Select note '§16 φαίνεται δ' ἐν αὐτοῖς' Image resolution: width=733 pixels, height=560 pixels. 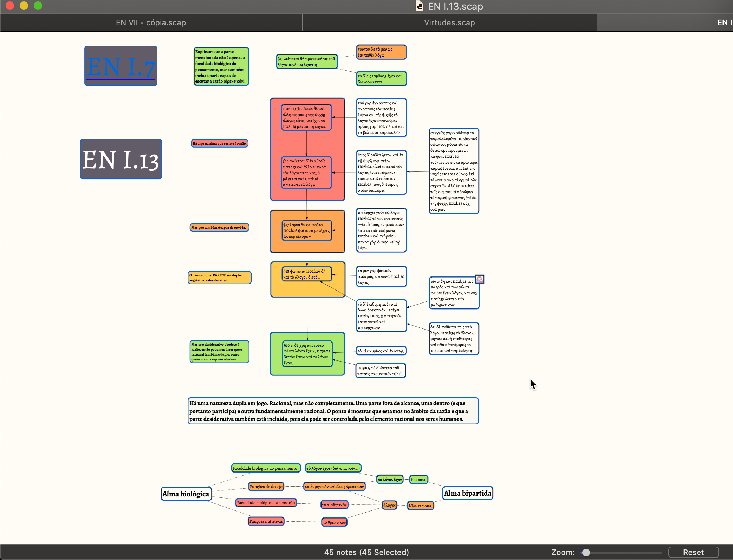click(x=306, y=172)
